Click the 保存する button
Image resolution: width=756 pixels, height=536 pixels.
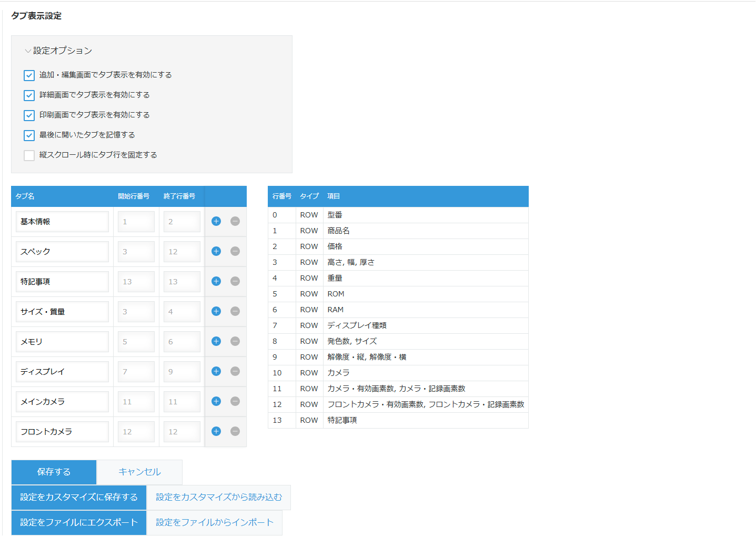(x=54, y=472)
